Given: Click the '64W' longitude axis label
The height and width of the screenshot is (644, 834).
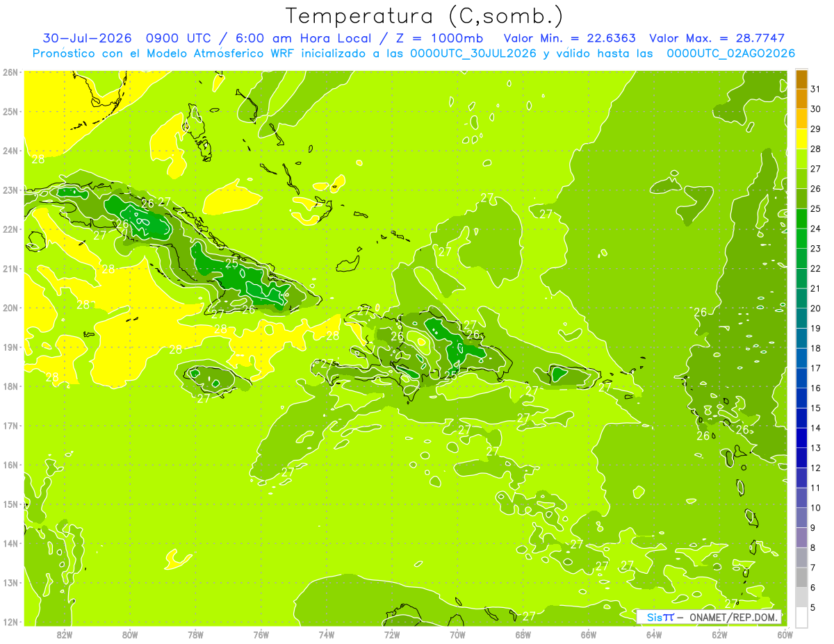Looking at the screenshot, I should tap(654, 634).
